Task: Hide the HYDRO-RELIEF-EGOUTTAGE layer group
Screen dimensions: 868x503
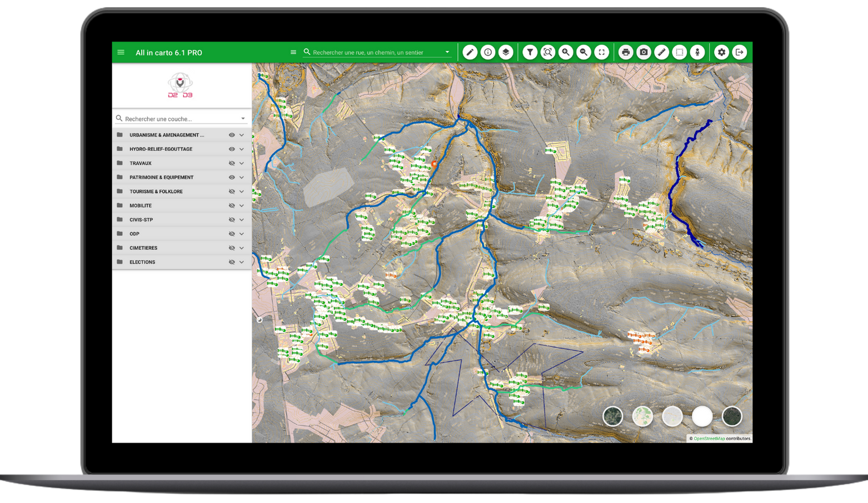Action: (x=232, y=149)
